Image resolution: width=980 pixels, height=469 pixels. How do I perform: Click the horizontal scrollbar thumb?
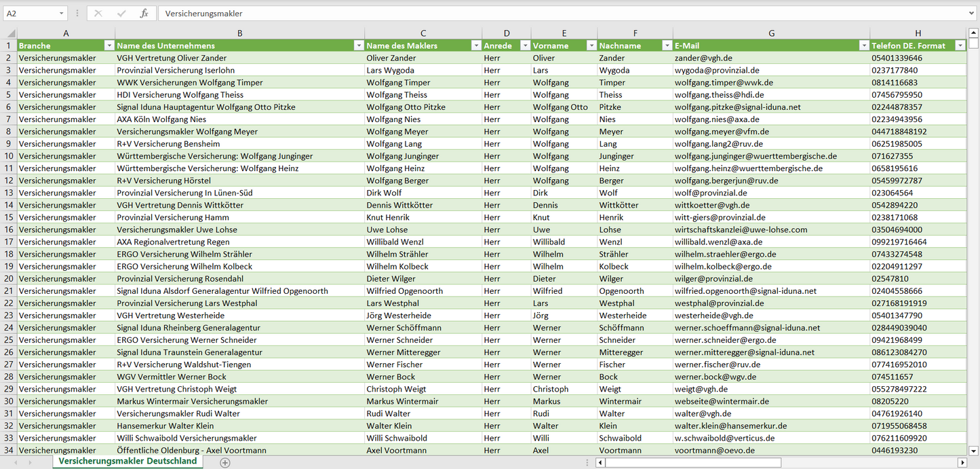[692, 462]
